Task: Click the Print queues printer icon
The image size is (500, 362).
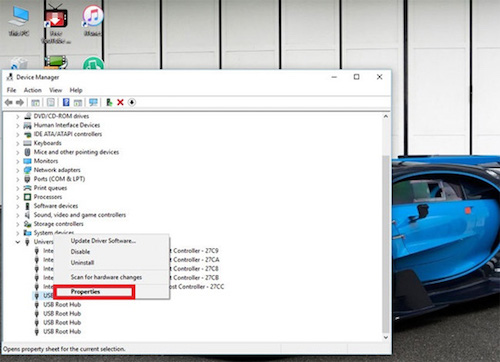Action: click(x=27, y=188)
